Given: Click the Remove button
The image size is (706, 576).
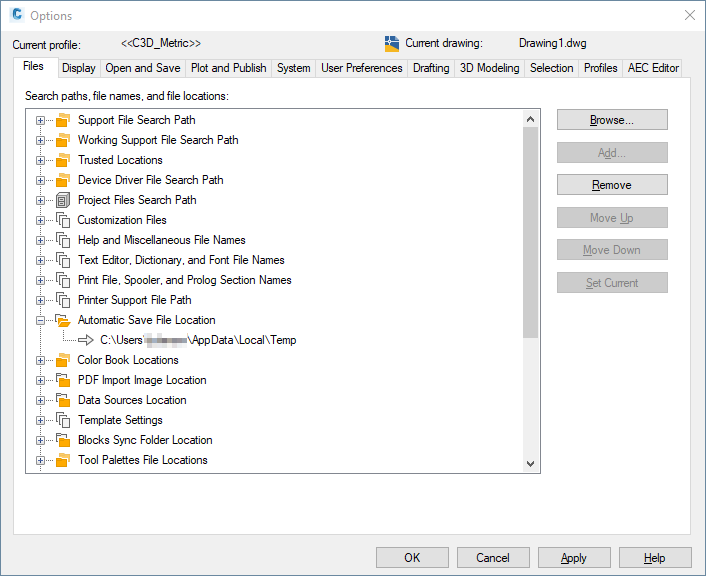Looking at the screenshot, I should click(612, 185).
